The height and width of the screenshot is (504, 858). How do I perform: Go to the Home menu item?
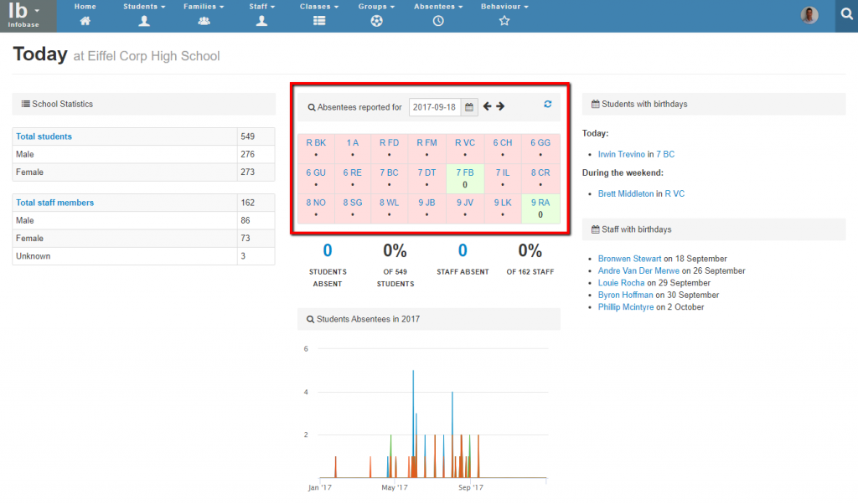coord(85,7)
